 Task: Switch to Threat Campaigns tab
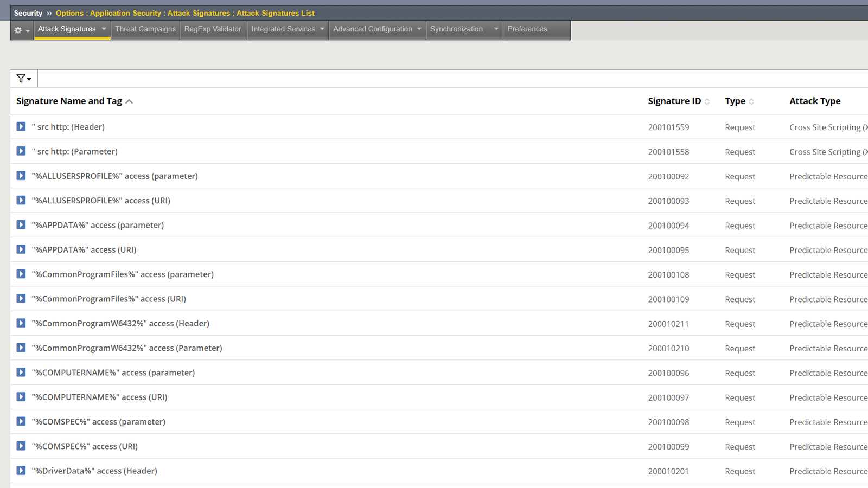pyautogui.click(x=145, y=29)
